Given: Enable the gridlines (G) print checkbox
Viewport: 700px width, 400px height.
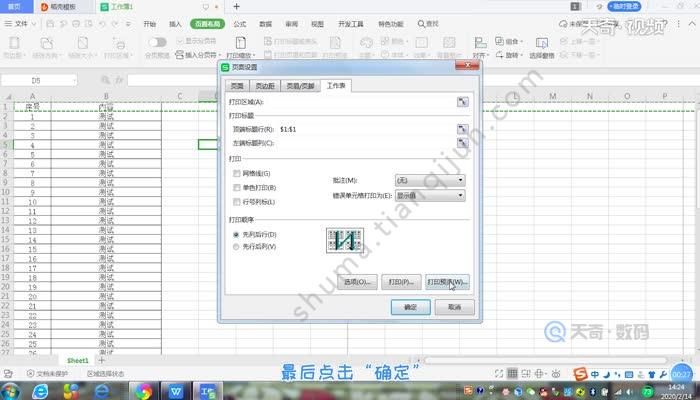Looking at the screenshot, I should (x=237, y=173).
